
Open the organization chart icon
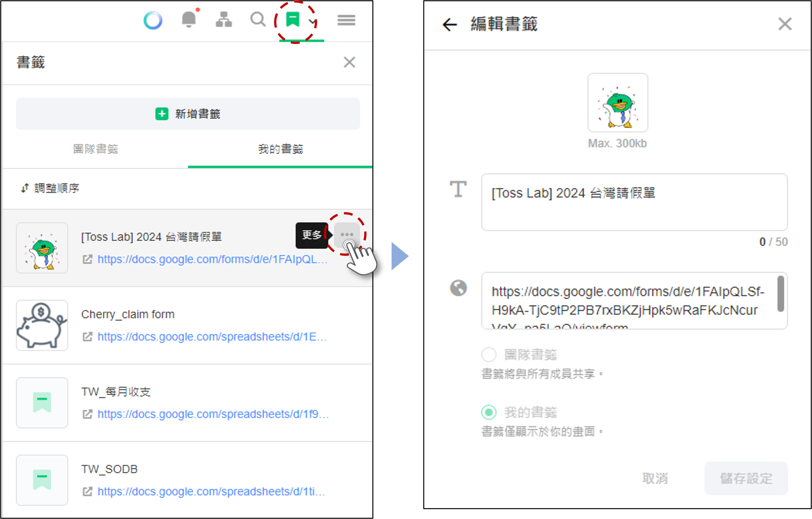click(224, 19)
